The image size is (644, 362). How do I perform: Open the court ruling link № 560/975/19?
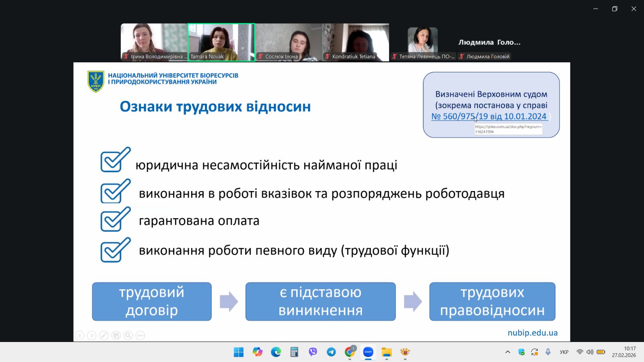pyautogui.click(x=489, y=116)
